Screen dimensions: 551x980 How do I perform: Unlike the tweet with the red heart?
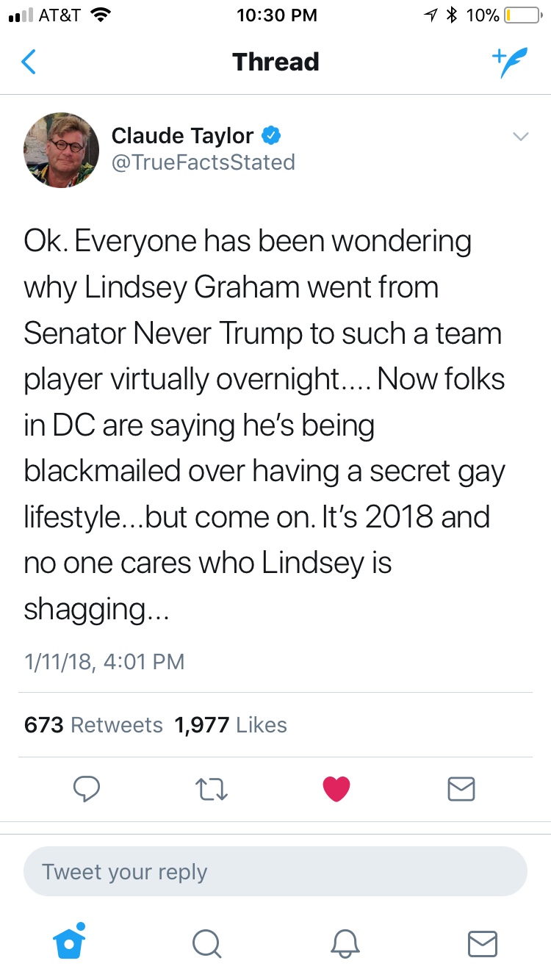click(x=336, y=789)
